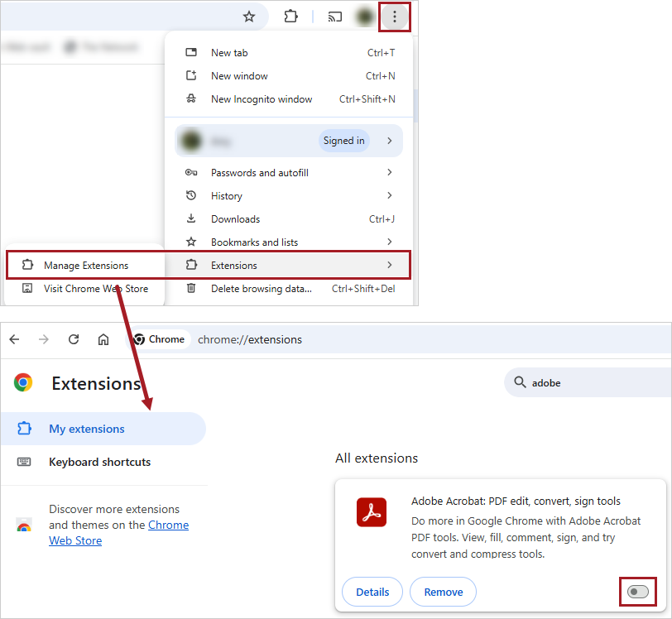Click the Adobe Acrobat extension logo
This screenshot has height=619, width=672.
pos(372,512)
